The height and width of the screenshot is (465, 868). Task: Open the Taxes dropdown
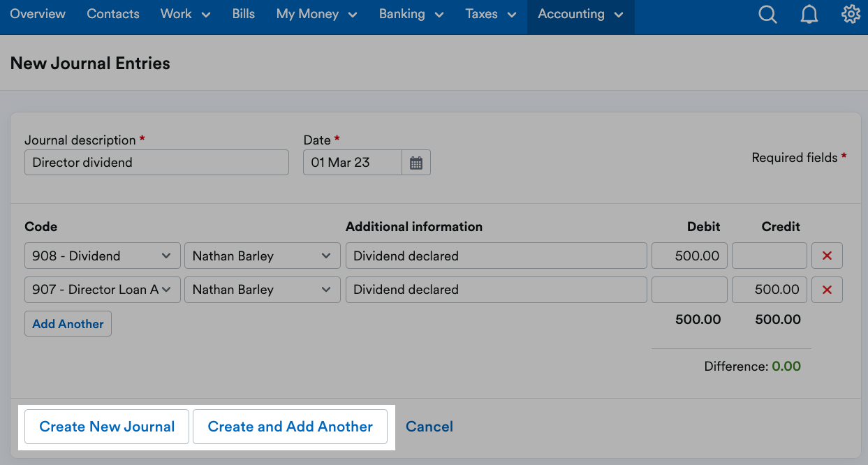490,14
